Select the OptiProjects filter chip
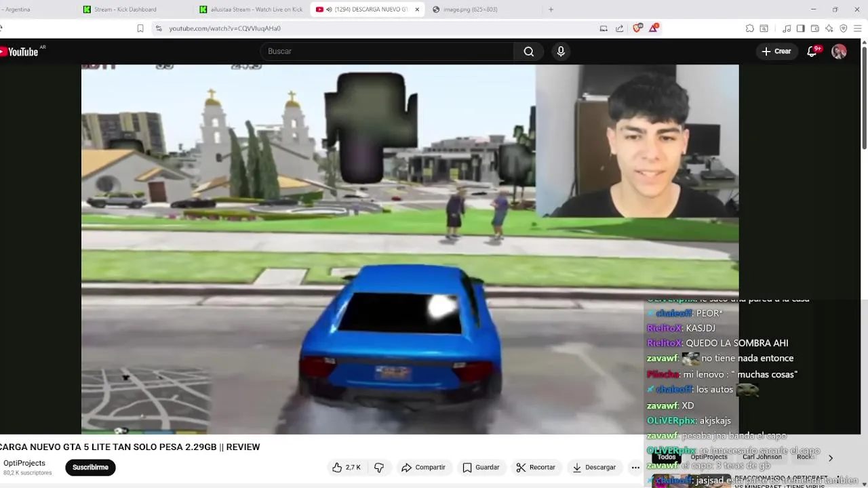This screenshot has width=868, height=488. coord(709,457)
